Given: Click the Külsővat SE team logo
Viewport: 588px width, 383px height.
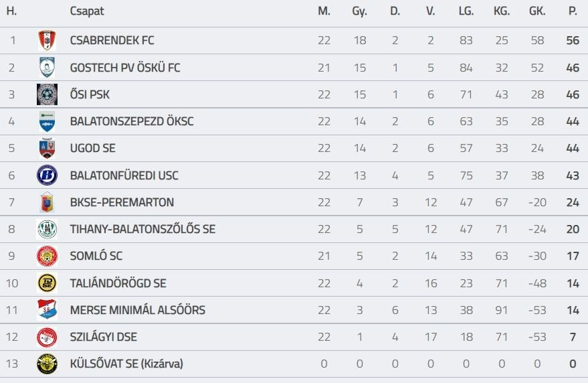Looking at the screenshot, I should click(x=47, y=364).
